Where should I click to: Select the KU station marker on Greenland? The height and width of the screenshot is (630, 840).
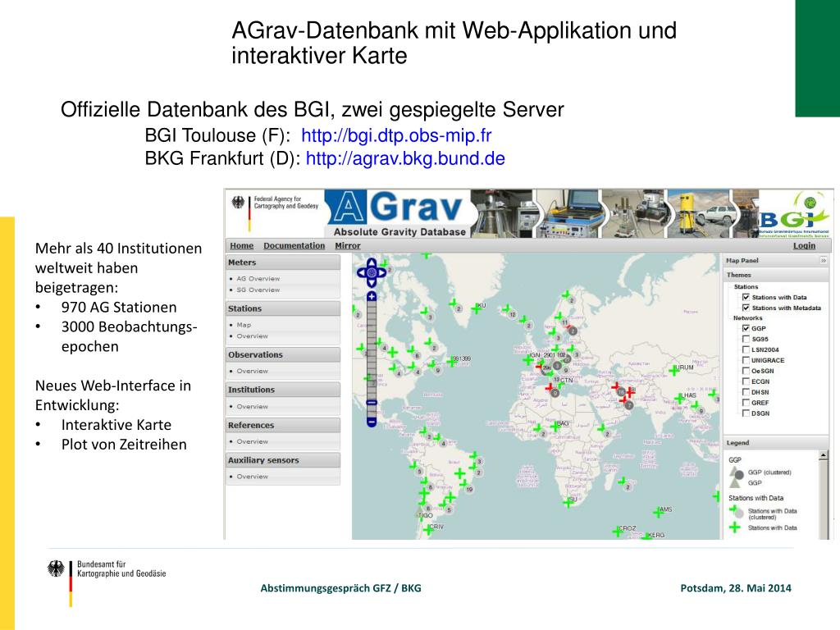tap(477, 309)
